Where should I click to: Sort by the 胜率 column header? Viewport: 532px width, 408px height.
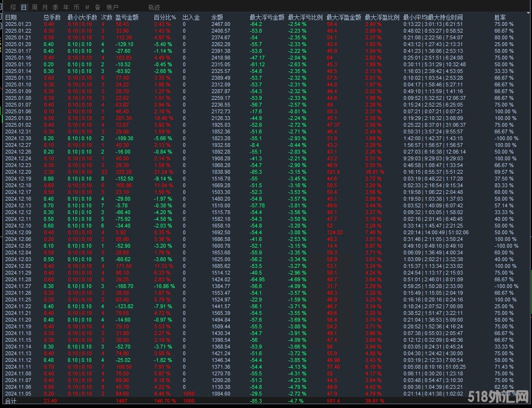(500, 17)
